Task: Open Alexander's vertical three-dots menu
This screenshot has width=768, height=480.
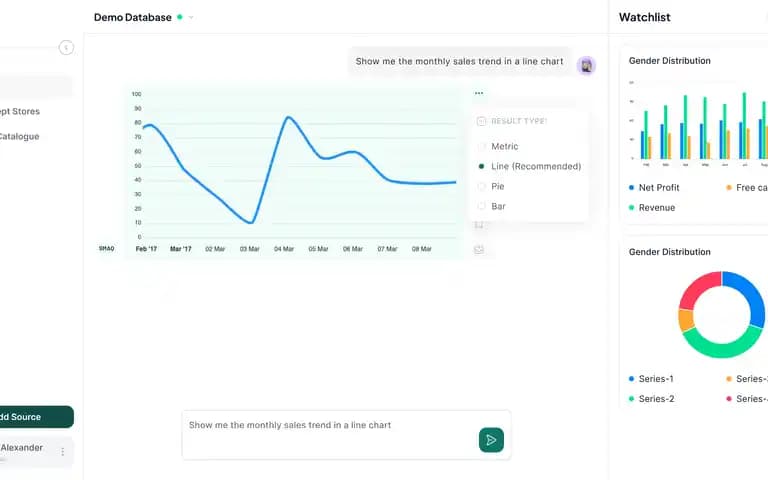Action: (x=63, y=452)
